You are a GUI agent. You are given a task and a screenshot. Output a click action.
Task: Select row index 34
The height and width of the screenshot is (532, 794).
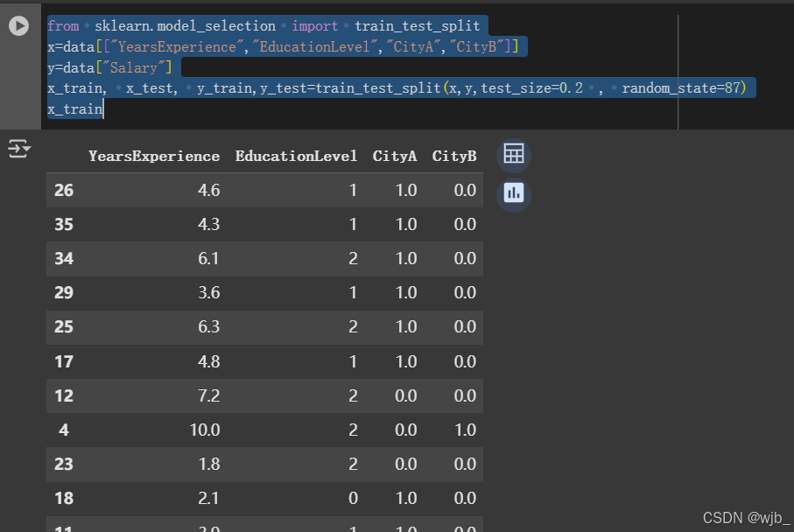[x=64, y=259]
